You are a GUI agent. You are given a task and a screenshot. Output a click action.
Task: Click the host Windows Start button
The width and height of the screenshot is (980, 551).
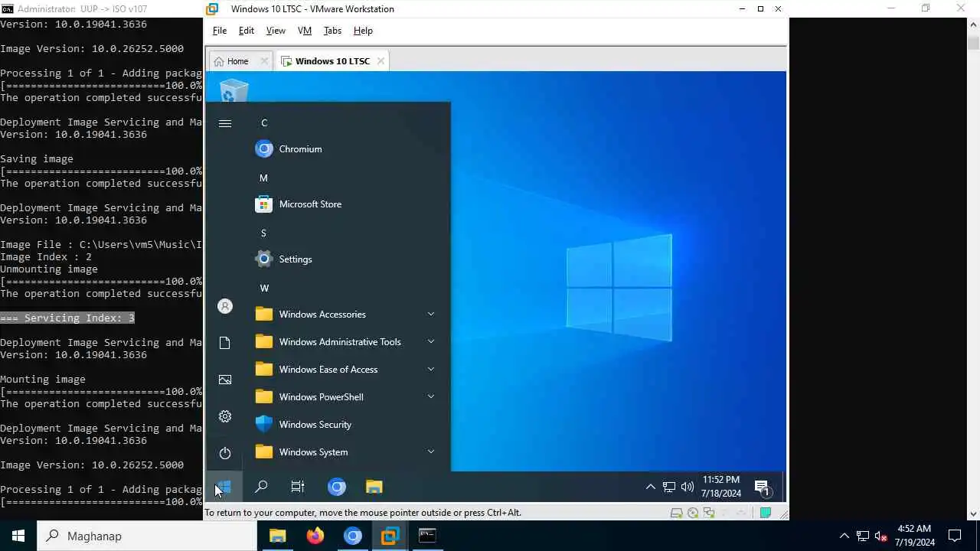coord(18,536)
